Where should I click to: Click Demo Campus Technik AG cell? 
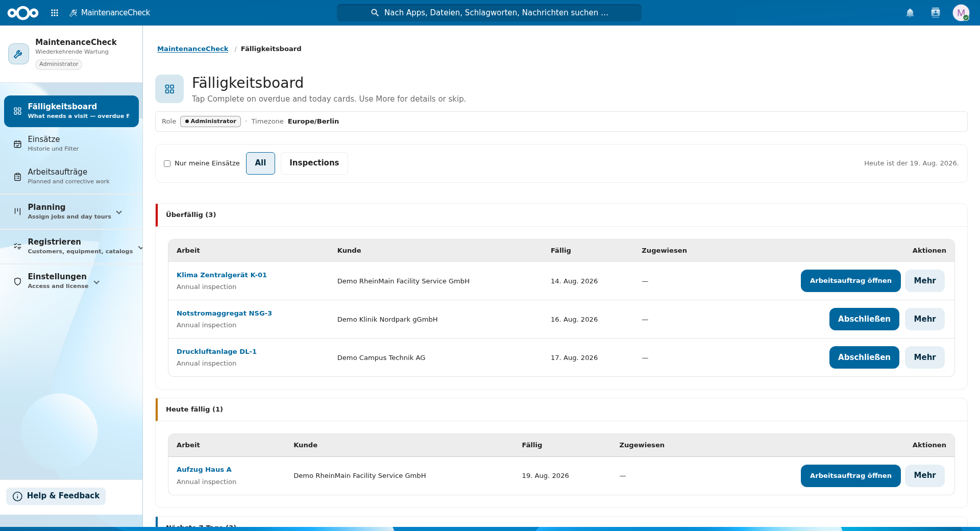381,358
